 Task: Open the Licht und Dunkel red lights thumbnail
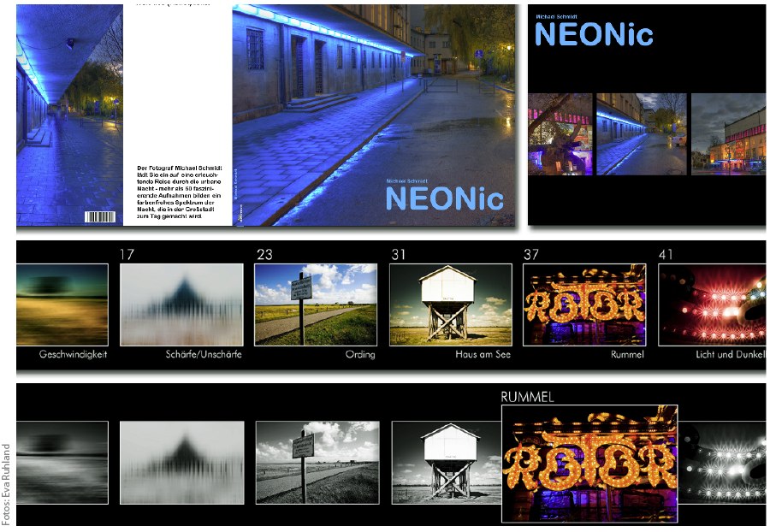pos(712,304)
